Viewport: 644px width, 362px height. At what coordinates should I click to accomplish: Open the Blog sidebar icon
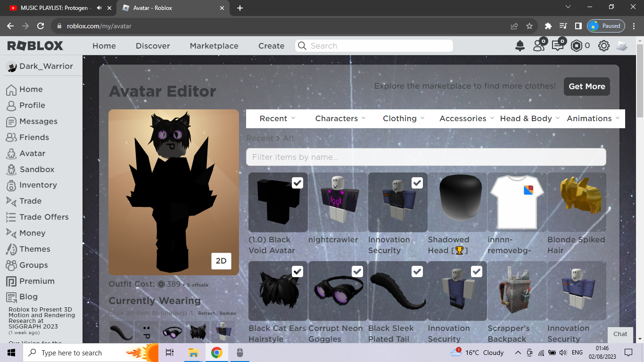11,297
